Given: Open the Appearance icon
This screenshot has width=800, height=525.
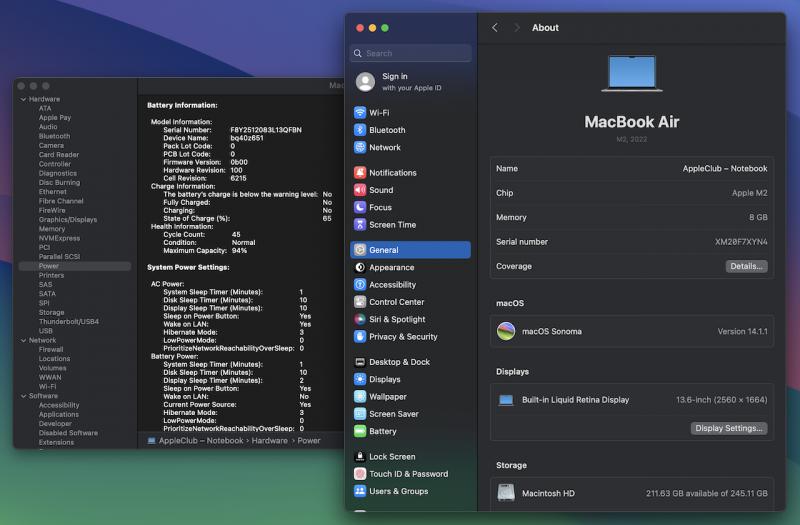Looking at the screenshot, I should coord(360,267).
